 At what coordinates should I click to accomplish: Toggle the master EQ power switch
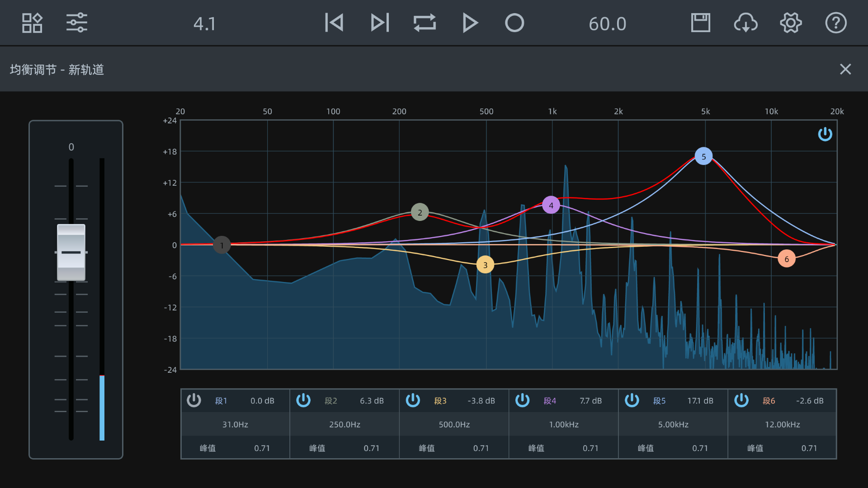coord(825,134)
